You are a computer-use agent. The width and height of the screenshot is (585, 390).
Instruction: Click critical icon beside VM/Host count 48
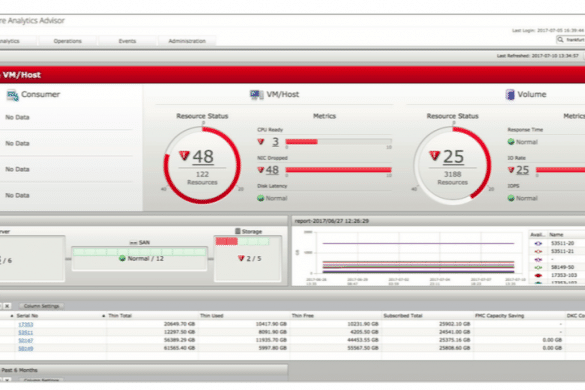[184, 155]
